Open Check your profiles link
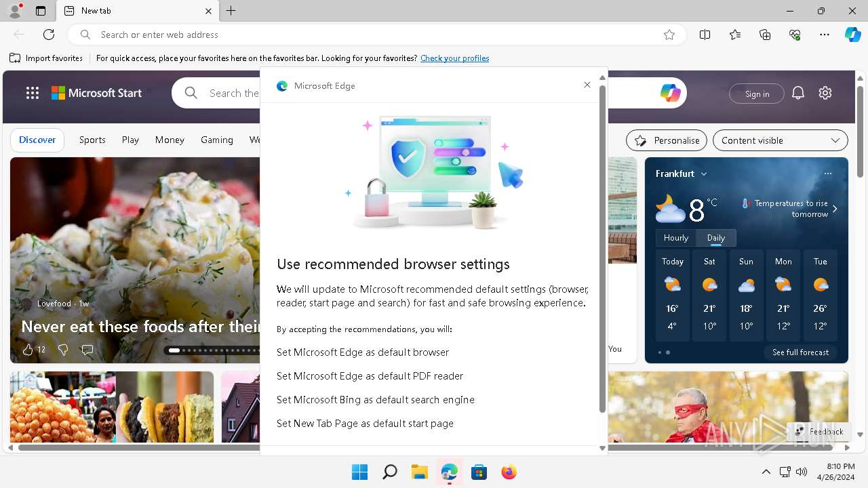Image resolution: width=868 pixels, height=488 pixels. pyautogui.click(x=454, y=58)
